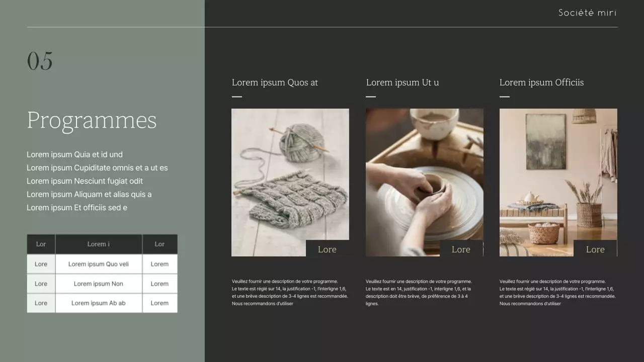Click the Lore label on knitting photo

coord(327,249)
